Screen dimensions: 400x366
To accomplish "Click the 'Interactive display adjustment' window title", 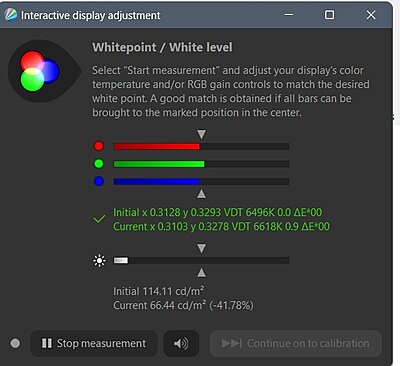I will tap(91, 15).
